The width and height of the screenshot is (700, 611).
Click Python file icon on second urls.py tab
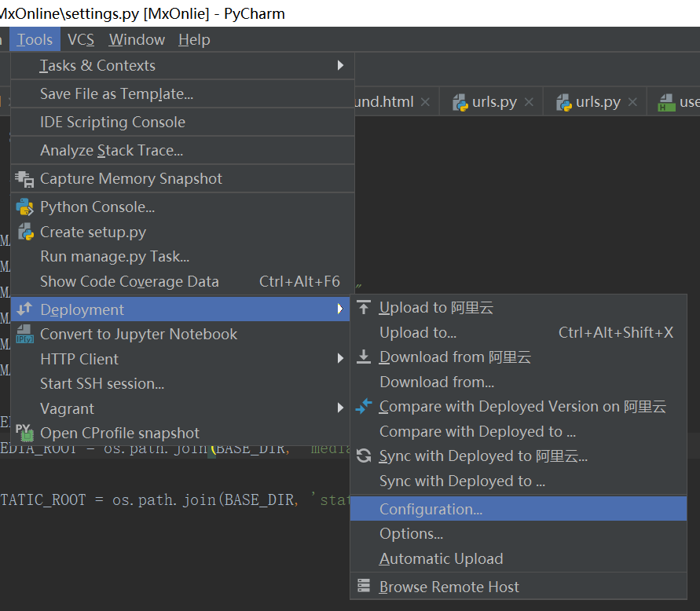pos(564,103)
